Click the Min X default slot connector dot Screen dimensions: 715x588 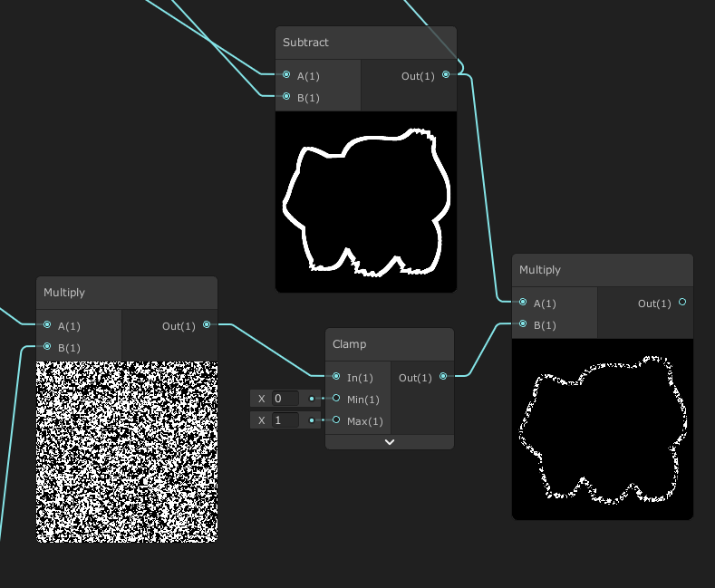[312, 399]
